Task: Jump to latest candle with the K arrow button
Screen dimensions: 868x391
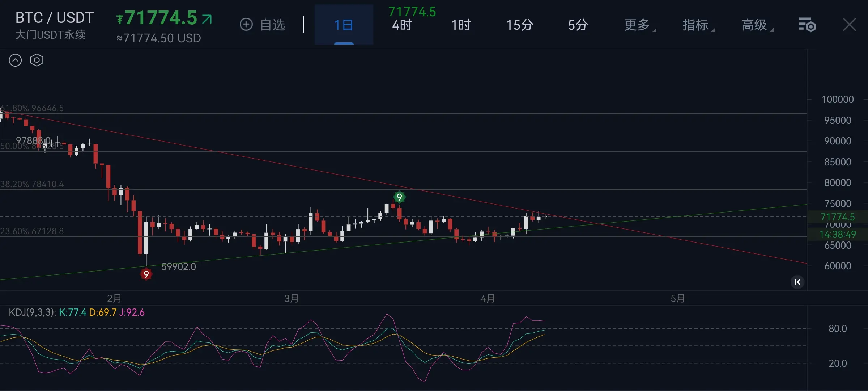Action: [797, 282]
